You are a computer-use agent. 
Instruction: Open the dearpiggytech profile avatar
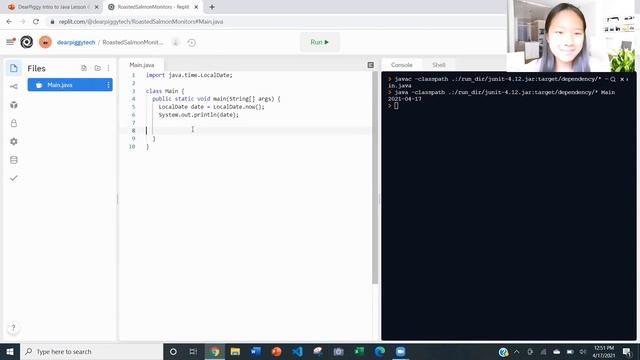[x=45, y=42]
